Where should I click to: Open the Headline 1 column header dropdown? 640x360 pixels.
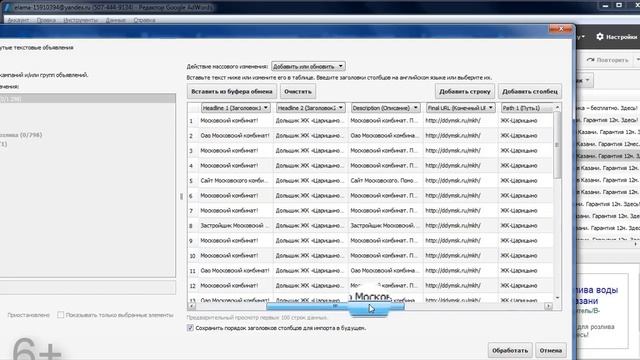pyautogui.click(x=236, y=108)
